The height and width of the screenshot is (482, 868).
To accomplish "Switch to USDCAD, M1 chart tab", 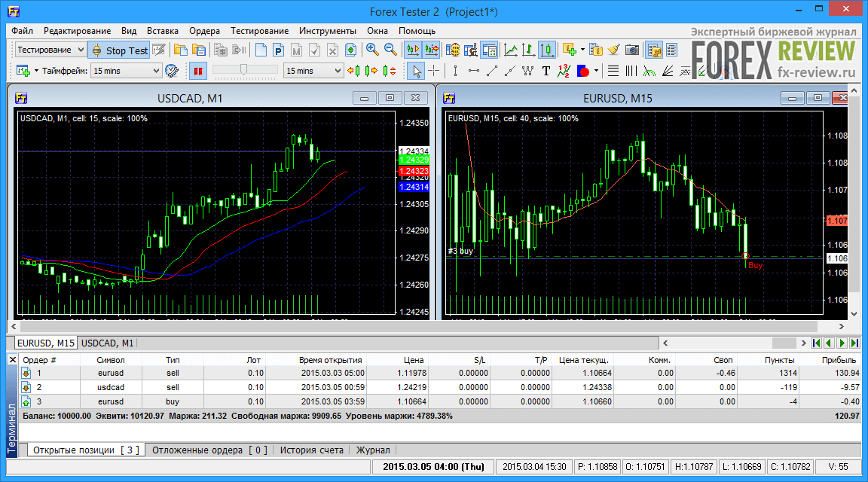I will click(x=108, y=343).
